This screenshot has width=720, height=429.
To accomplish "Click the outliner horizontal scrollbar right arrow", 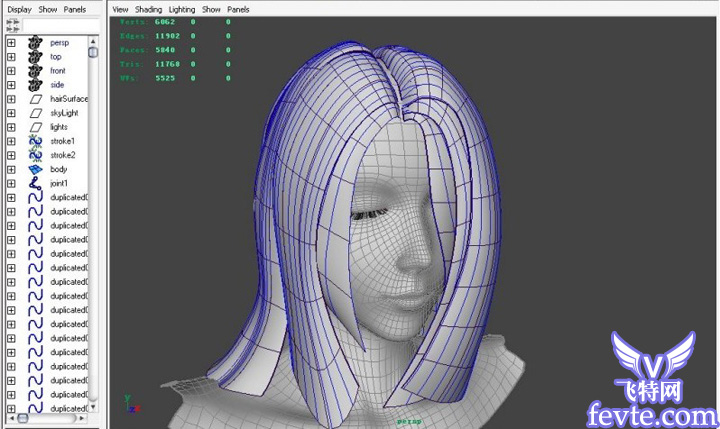I will (82, 418).
